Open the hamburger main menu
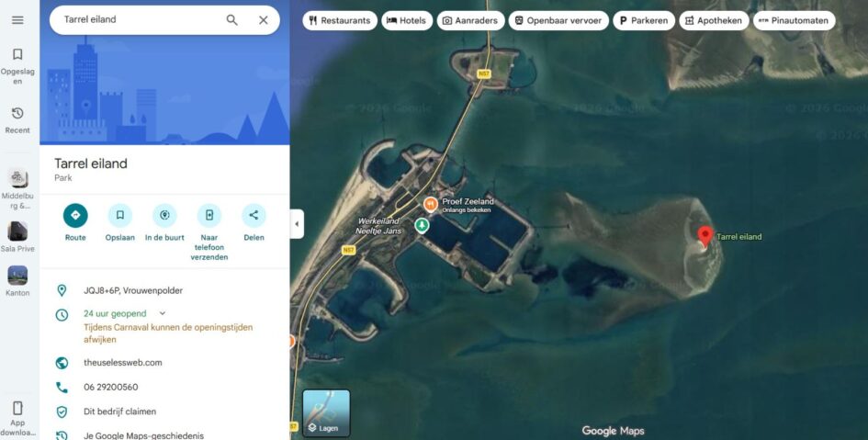This screenshot has height=440, width=868. [17, 20]
